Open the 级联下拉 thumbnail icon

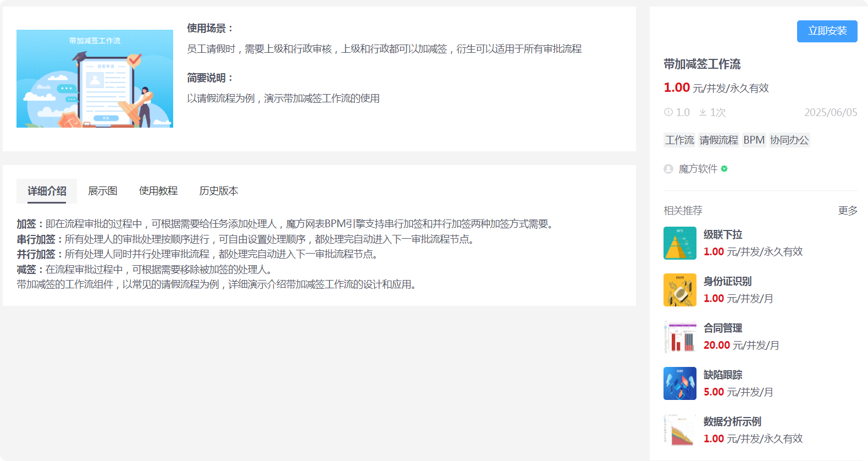click(680, 243)
